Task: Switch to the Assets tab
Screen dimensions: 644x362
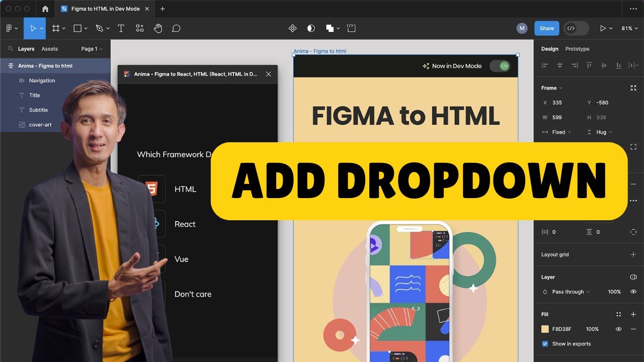Action: [50, 49]
